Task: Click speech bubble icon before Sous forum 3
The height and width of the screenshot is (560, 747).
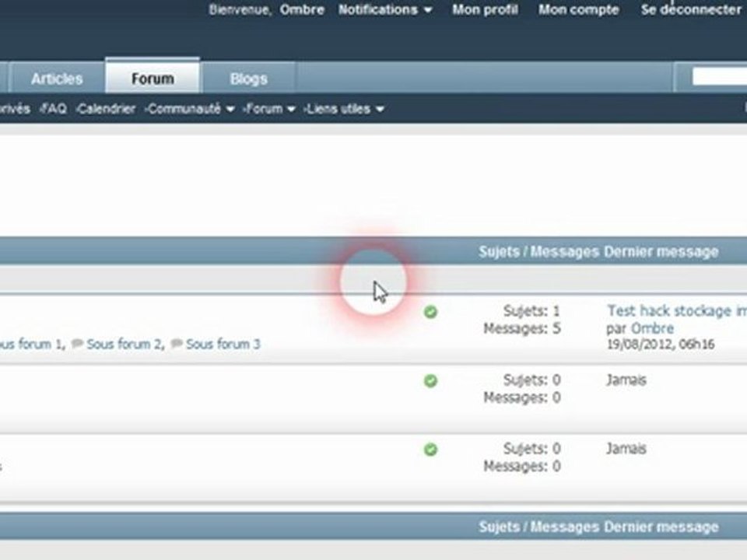Action: (x=177, y=343)
